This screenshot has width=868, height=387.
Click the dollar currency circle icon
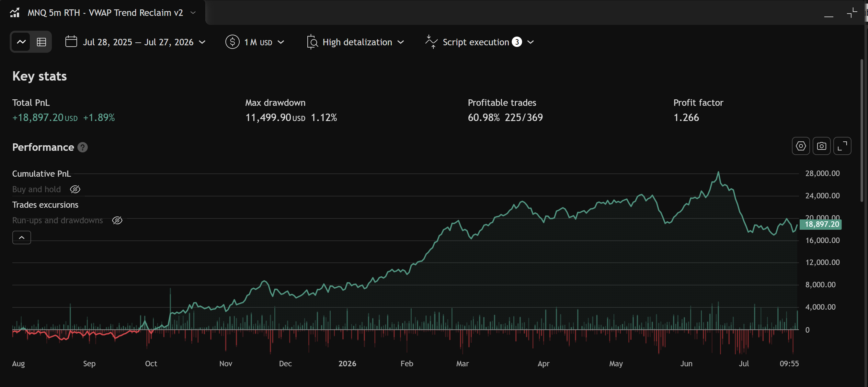(x=232, y=42)
